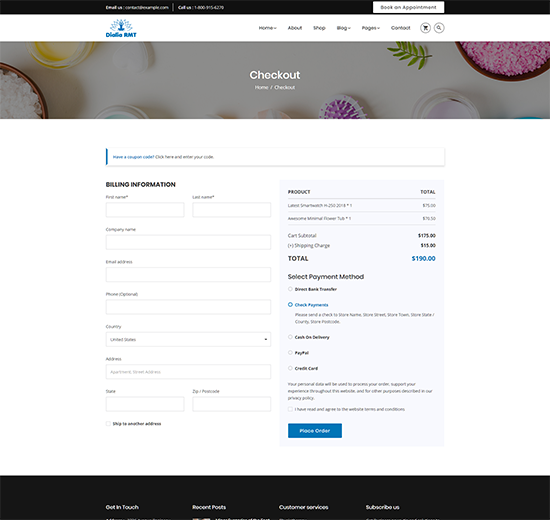Click Book an Appointment button
The height and width of the screenshot is (520, 550).
point(408,7)
